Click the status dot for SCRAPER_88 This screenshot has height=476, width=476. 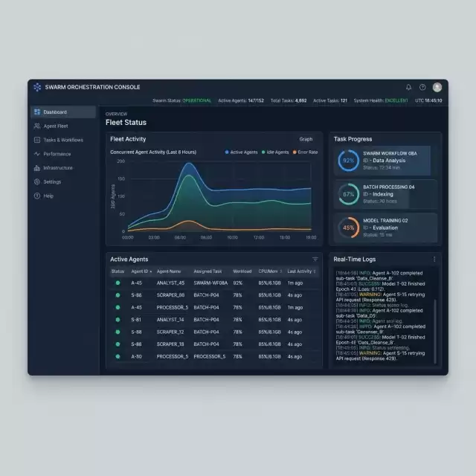tap(118, 295)
